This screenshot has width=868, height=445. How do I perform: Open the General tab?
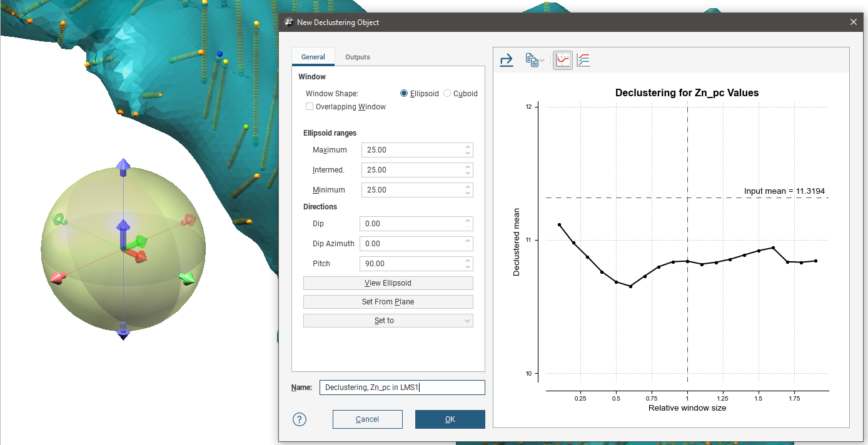(313, 57)
